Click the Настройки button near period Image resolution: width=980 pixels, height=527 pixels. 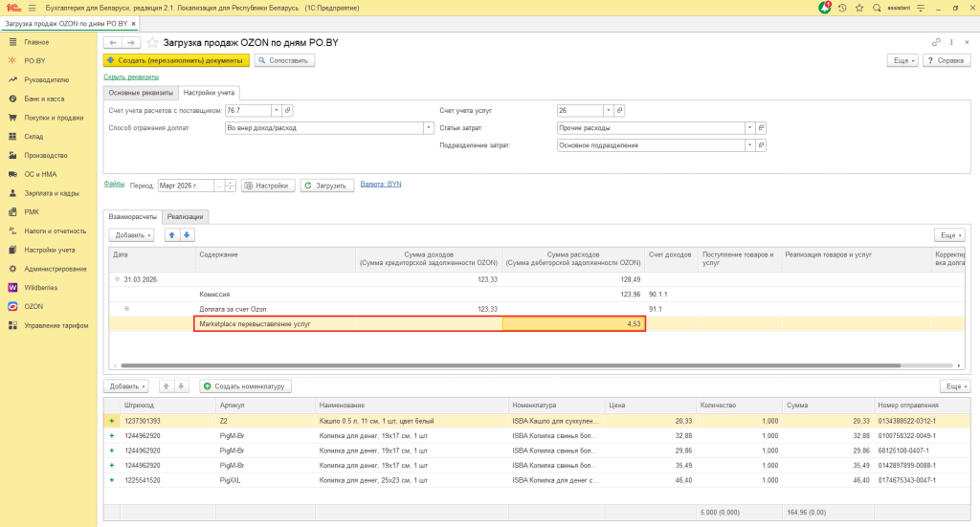coord(268,186)
